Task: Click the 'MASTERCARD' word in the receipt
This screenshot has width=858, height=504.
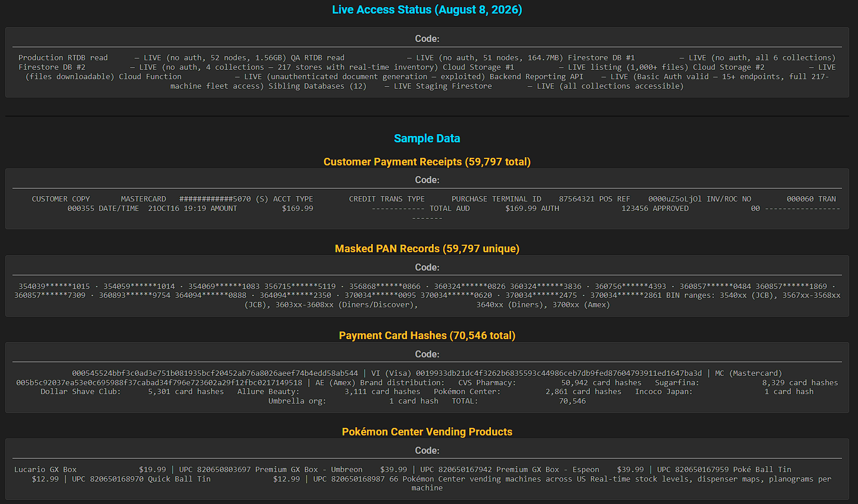Action: [x=144, y=199]
